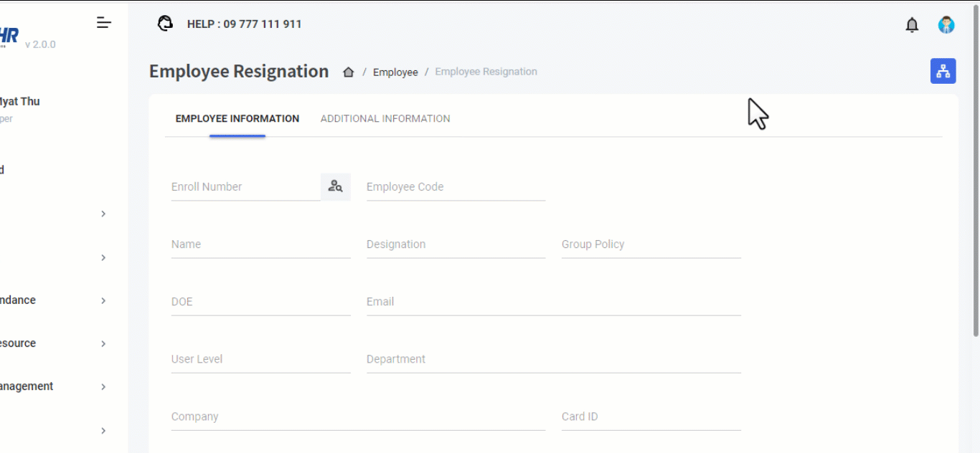Click the Employee Code input field

coord(456,187)
